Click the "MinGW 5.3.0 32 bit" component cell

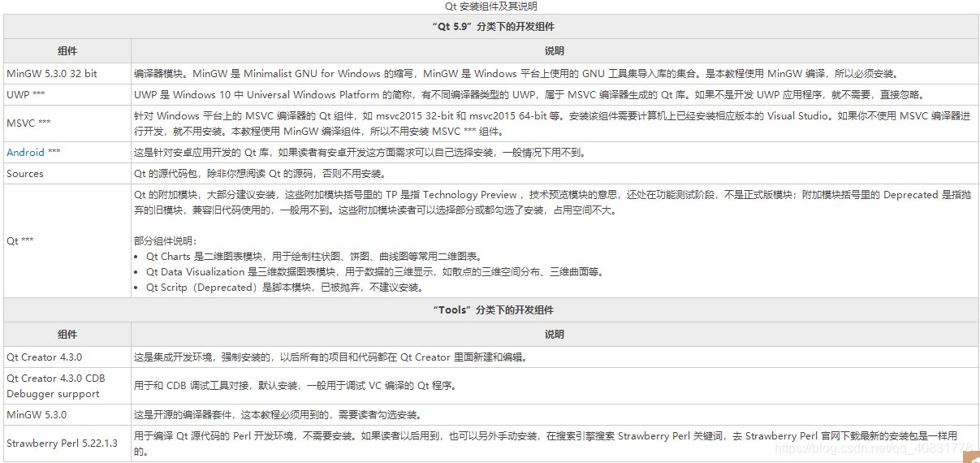(x=67, y=74)
